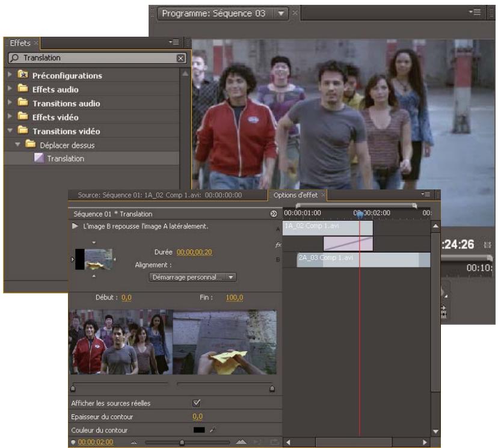
Task: Click the show/hide timeline double-arrow icon
Action: pyautogui.click(x=274, y=214)
